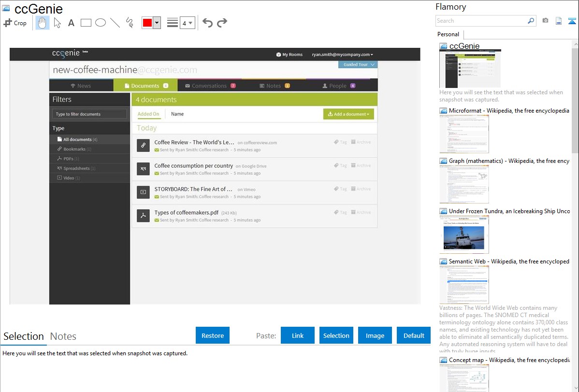Click the red color swatch
579x392 pixels.
[x=147, y=23]
